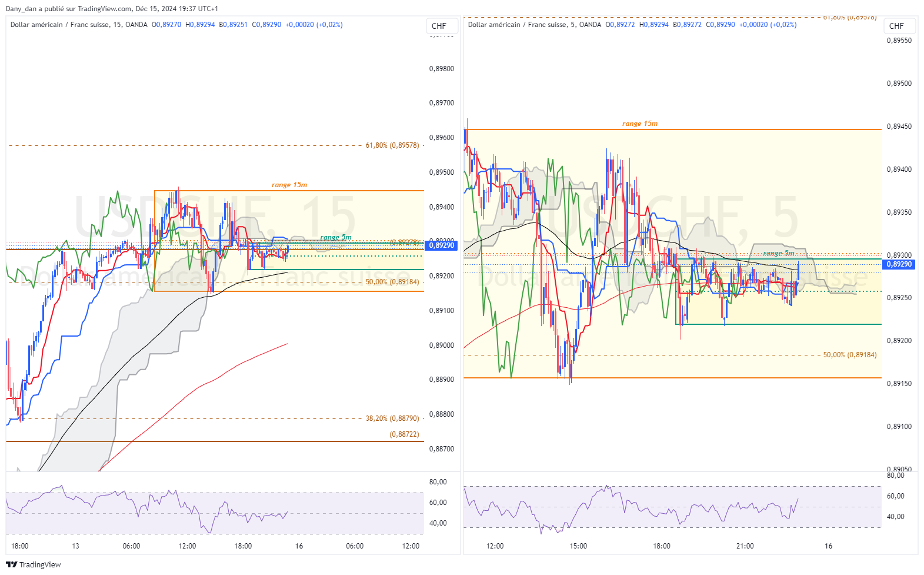Viewport: 924px width, 575px height.
Task: Click the "0,89700" price axis label
Action: tap(442, 103)
